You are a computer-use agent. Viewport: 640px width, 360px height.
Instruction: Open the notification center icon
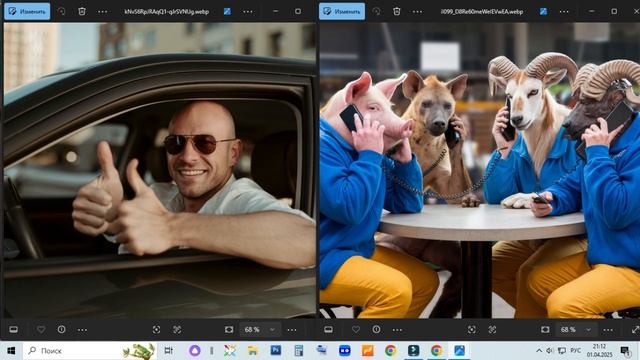tap(625, 351)
